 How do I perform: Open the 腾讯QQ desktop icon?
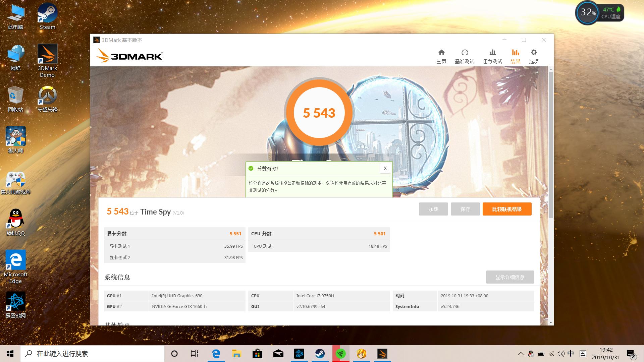tap(15, 222)
